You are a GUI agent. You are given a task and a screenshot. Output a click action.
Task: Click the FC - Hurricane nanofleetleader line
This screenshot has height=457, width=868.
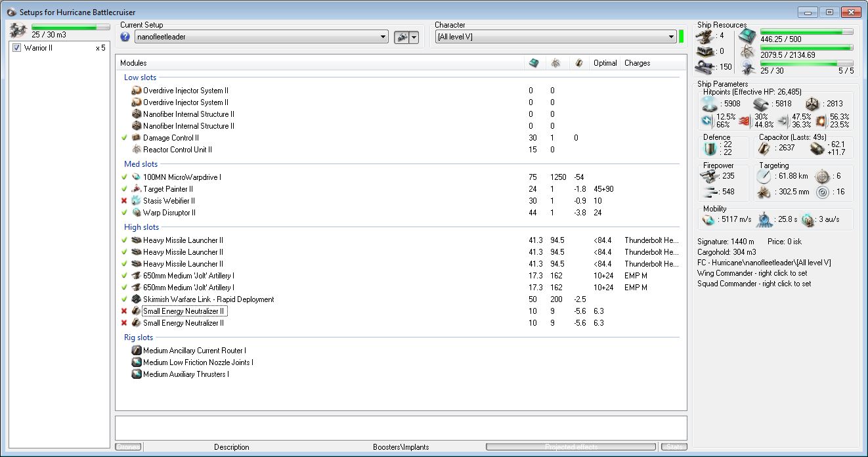[x=764, y=263]
